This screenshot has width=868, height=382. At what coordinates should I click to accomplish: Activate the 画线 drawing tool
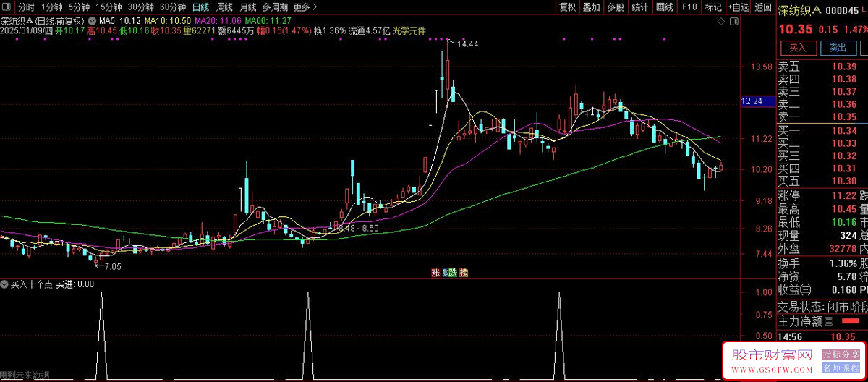point(664,7)
